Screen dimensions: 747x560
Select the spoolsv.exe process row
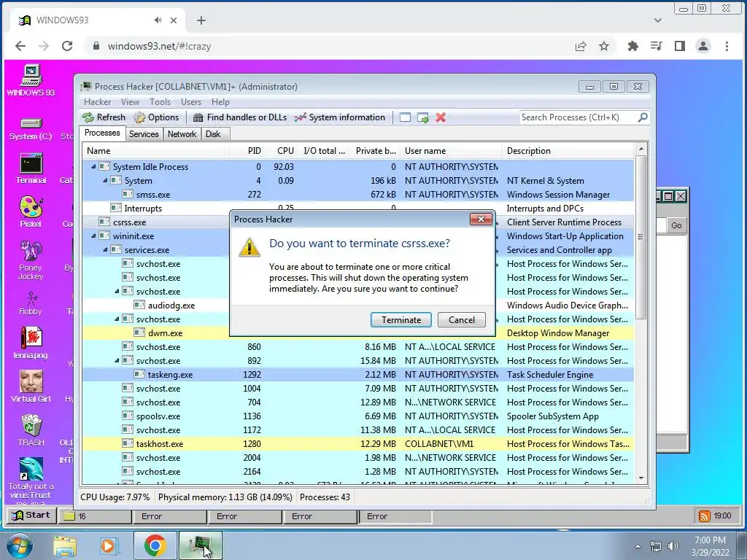pyautogui.click(x=357, y=416)
